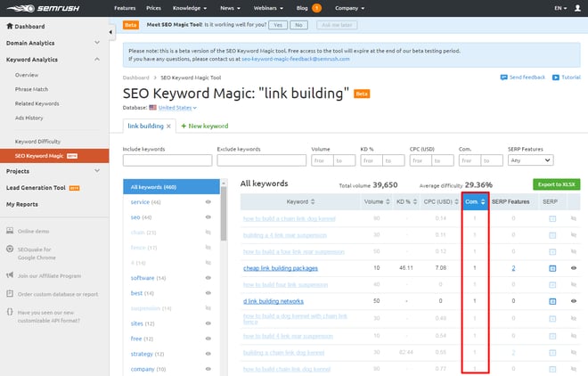Open the EN language dropdown
Viewport: 588px width, 376px height.
click(560, 8)
